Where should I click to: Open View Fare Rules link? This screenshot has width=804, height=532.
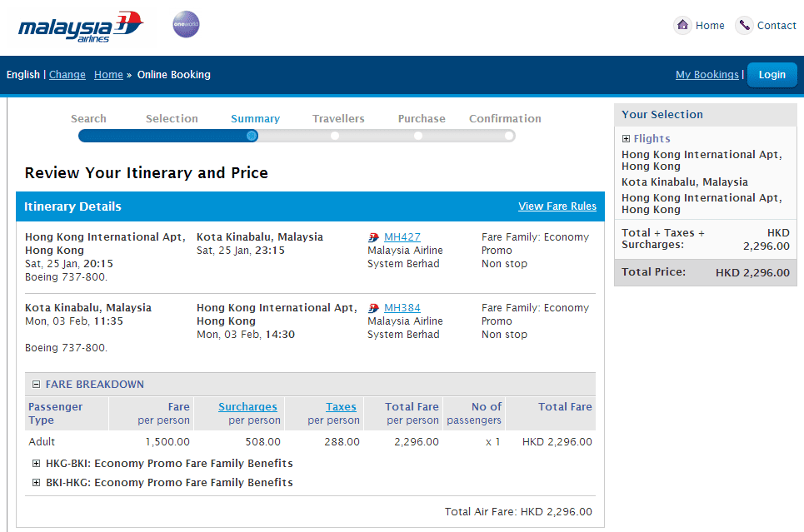[x=557, y=206]
